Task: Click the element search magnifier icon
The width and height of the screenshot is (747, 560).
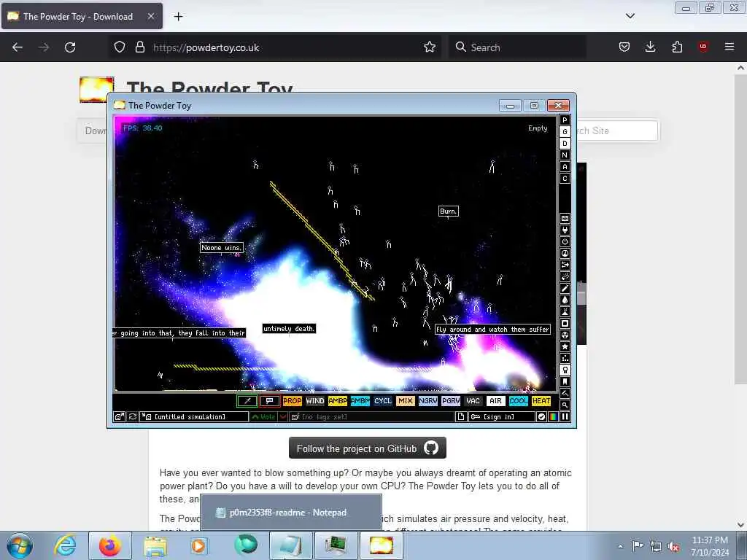Action: [x=565, y=405]
